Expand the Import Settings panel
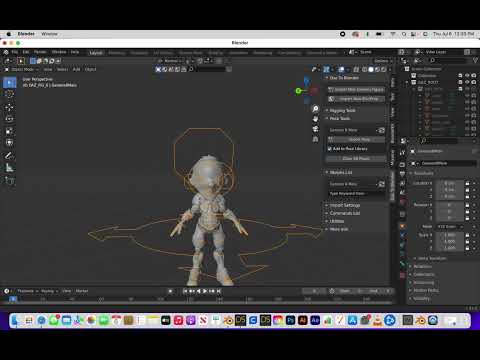The height and width of the screenshot is (360, 480). tap(345, 205)
